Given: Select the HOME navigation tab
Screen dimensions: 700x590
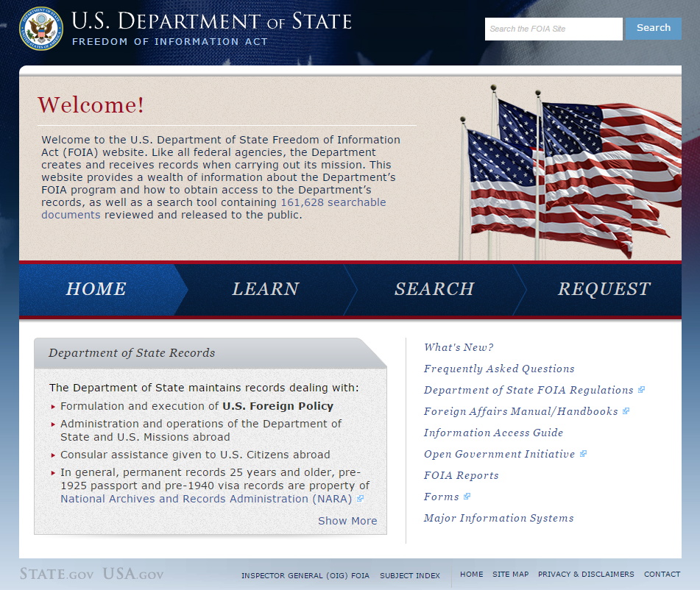Looking at the screenshot, I should tap(96, 289).
